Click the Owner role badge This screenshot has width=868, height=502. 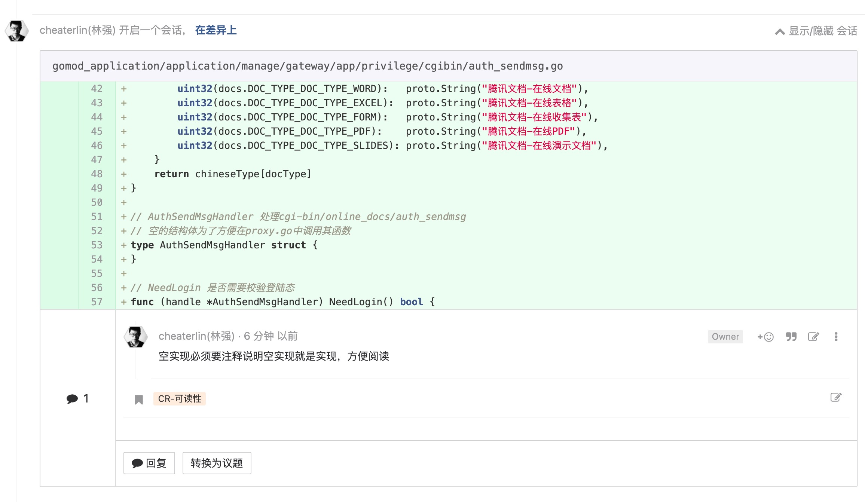click(725, 337)
